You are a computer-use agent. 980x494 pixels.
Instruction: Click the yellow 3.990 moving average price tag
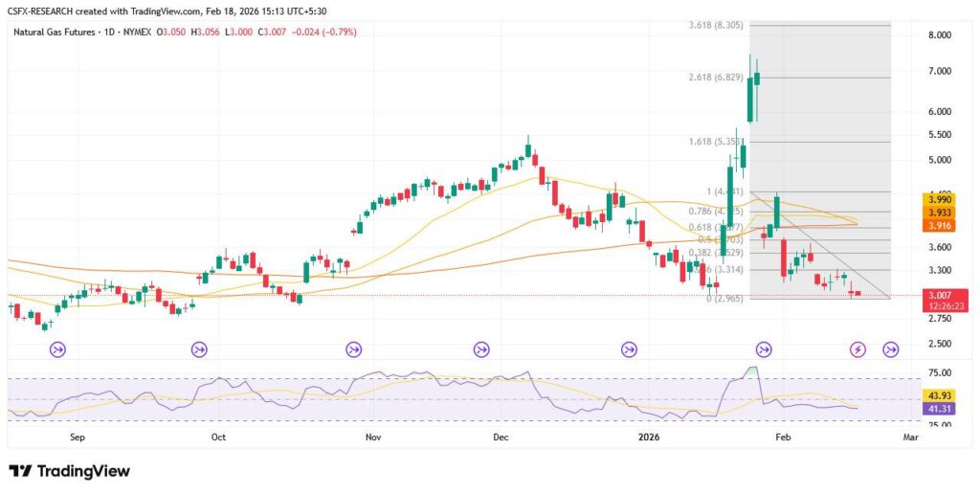coord(938,199)
